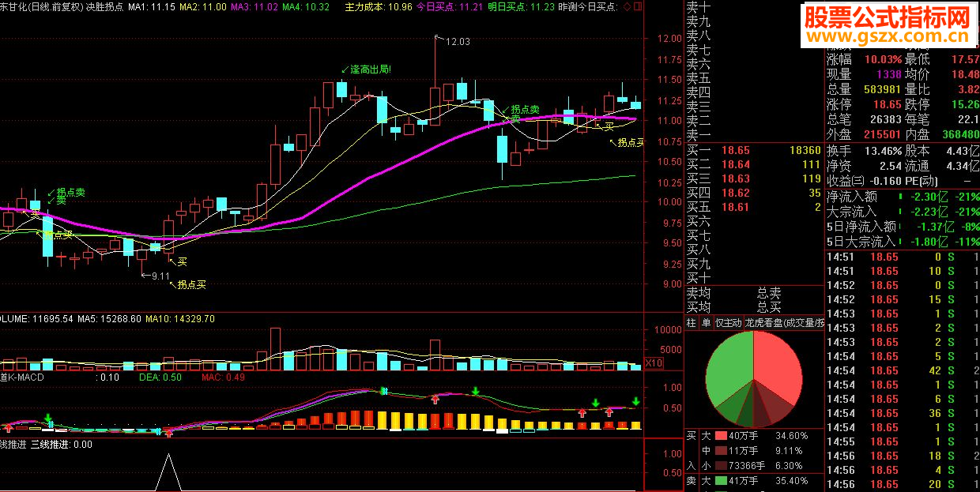Select the 14:54 tick with volume 36
Image resolution: width=980 pixels, height=492 pixels.
(x=903, y=413)
